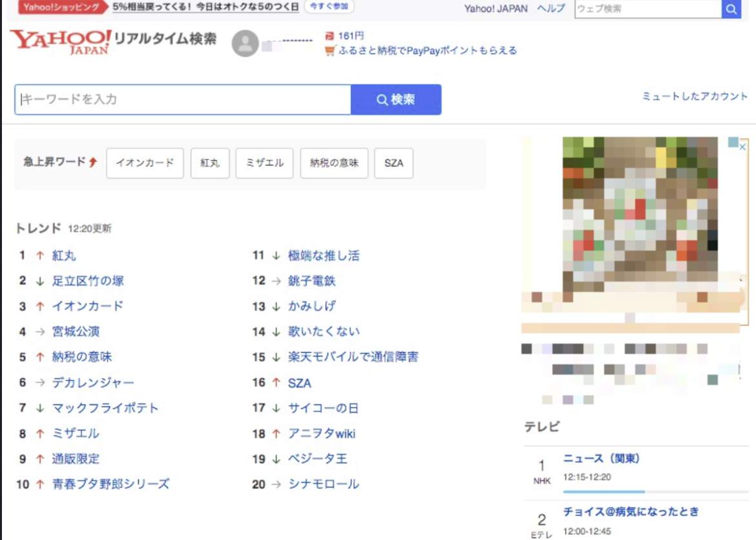Image resolution: width=756 pixels, height=540 pixels.
Task: Select the 納税の意味 rising word chip
Action: [334, 163]
